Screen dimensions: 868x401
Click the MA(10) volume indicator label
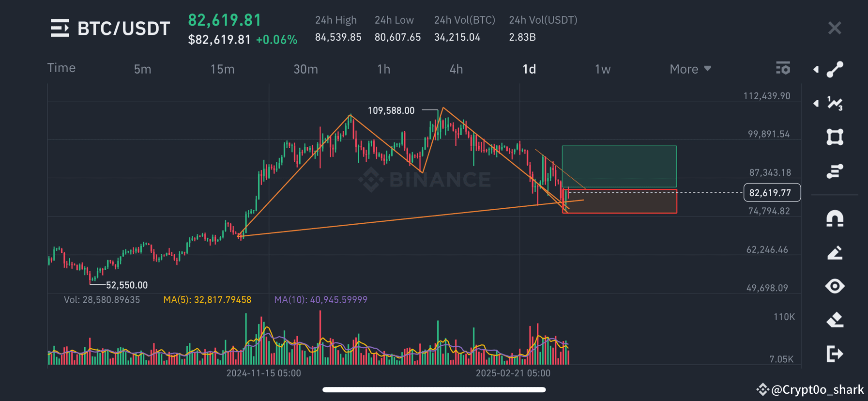pyautogui.click(x=321, y=300)
